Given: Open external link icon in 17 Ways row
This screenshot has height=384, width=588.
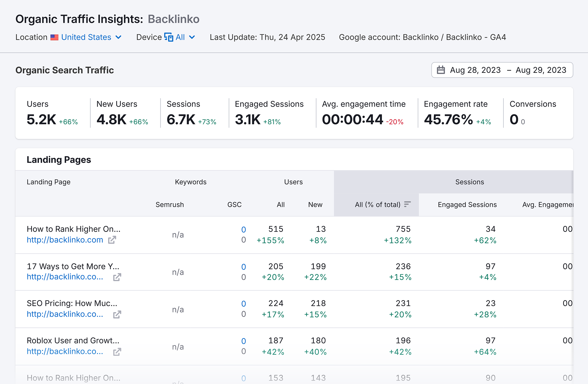Looking at the screenshot, I should click(117, 277).
